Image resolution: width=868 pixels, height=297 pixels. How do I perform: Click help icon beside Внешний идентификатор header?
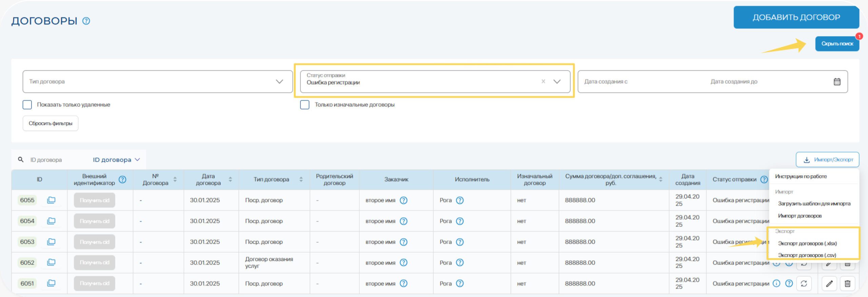coord(122,179)
